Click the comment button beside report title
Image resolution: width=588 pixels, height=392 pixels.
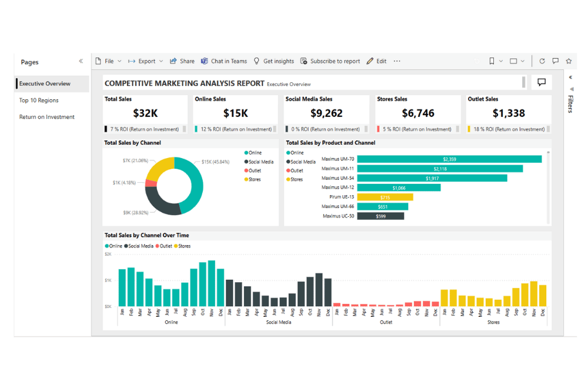(x=542, y=83)
